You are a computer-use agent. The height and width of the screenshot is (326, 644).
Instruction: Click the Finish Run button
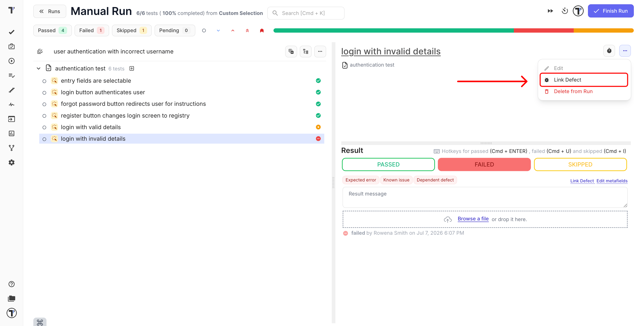(611, 11)
